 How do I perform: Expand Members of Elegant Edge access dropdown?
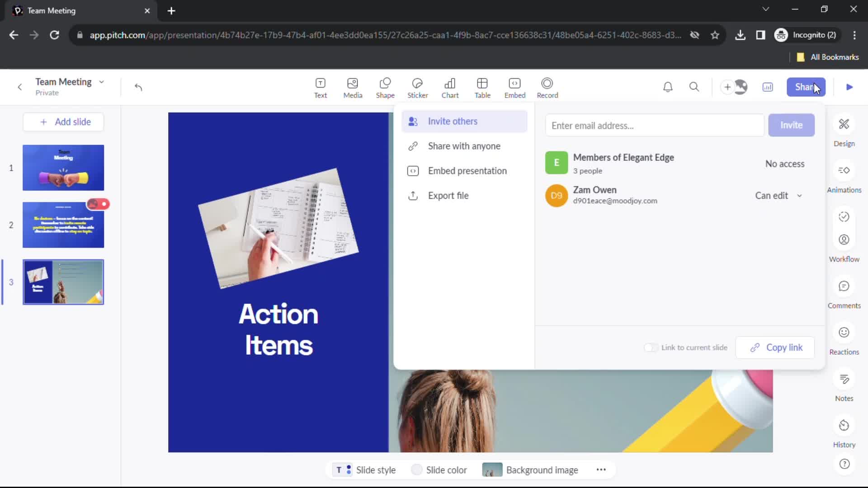[784, 164]
